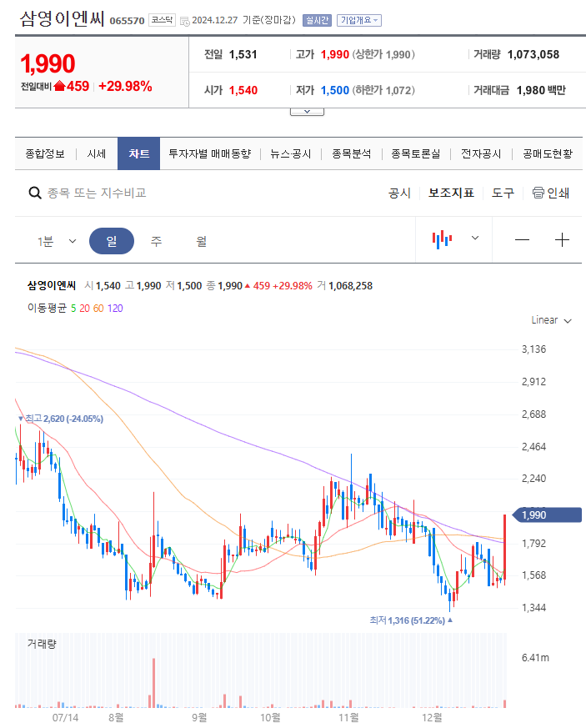Image resolution: width=586 pixels, height=728 pixels.
Task: Open the 1분 interval dropdown
Action: click(56, 241)
